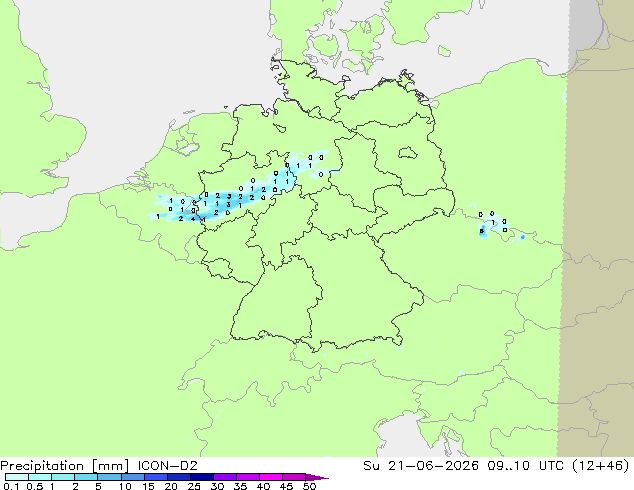
Task: Click the 5–10 mm legend color box
Action: (x=109, y=477)
